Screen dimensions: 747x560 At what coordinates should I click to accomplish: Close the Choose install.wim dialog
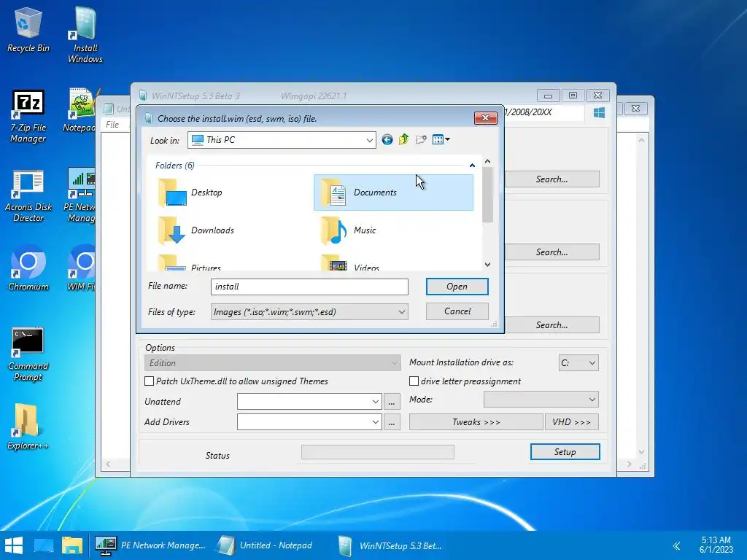click(x=485, y=117)
